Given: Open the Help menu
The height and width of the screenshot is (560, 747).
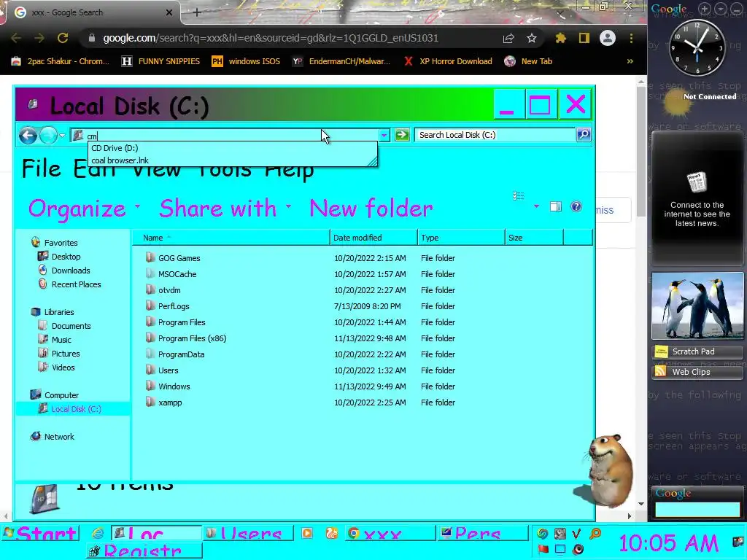Looking at the screenshot, I should click(289, 171).
